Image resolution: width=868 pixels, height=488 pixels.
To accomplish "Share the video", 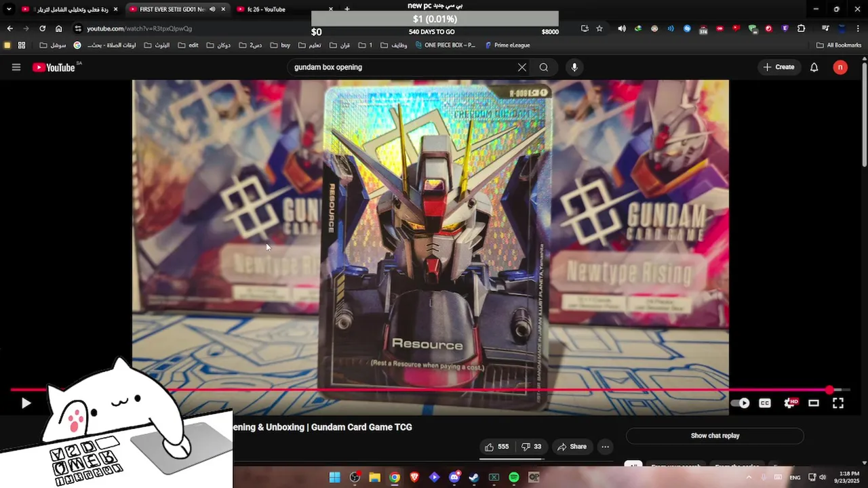I will (x=572, y=447).
